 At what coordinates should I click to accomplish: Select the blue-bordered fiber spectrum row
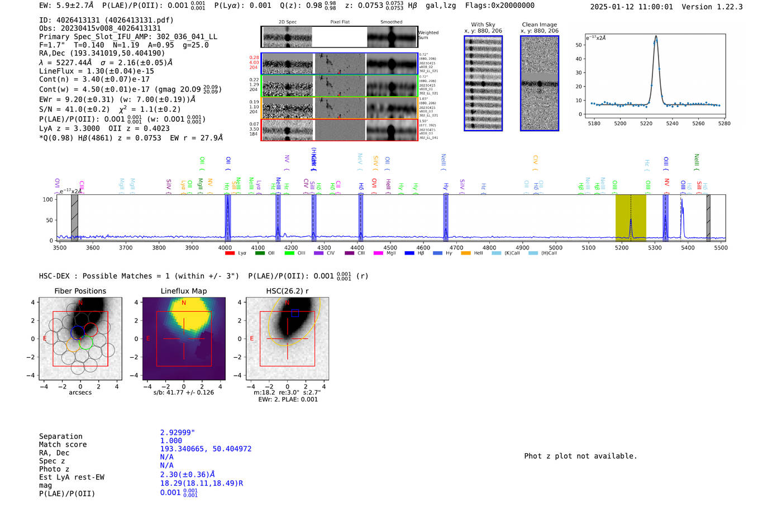pyautogui.click(x=340, y=64)
